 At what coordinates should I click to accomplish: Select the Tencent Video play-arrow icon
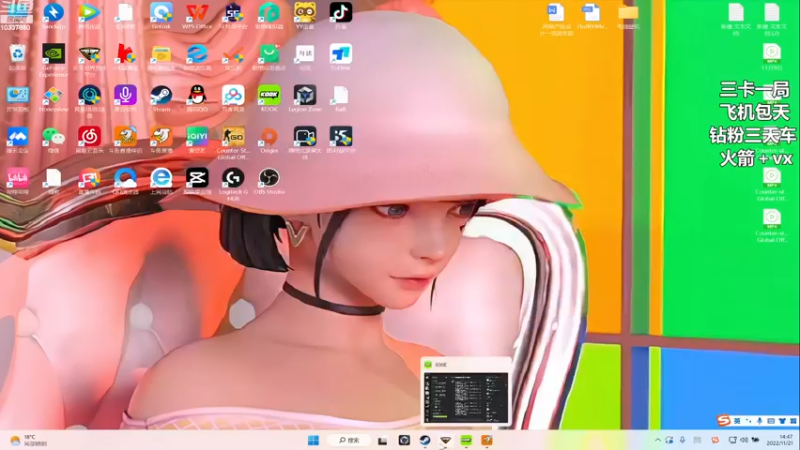tap(89, 15)
